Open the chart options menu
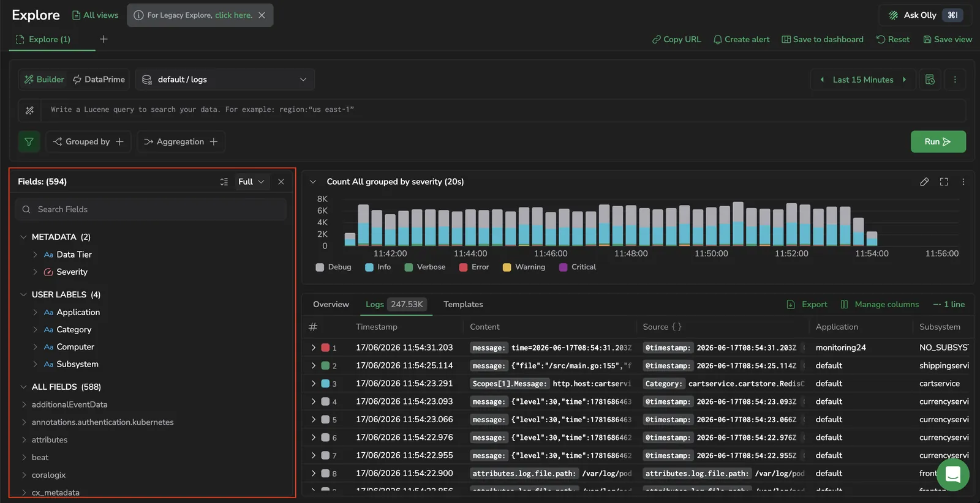Image resolution: width=980 pixels, height=503 pixels. click(963, 182)
